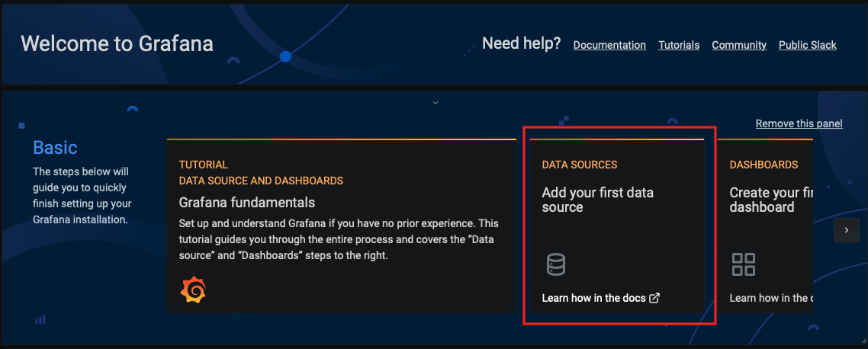Image resolution: width=868 pixels, height=349 pixels.
Task: Click the external link icon beside docs link
Action: 654,298
